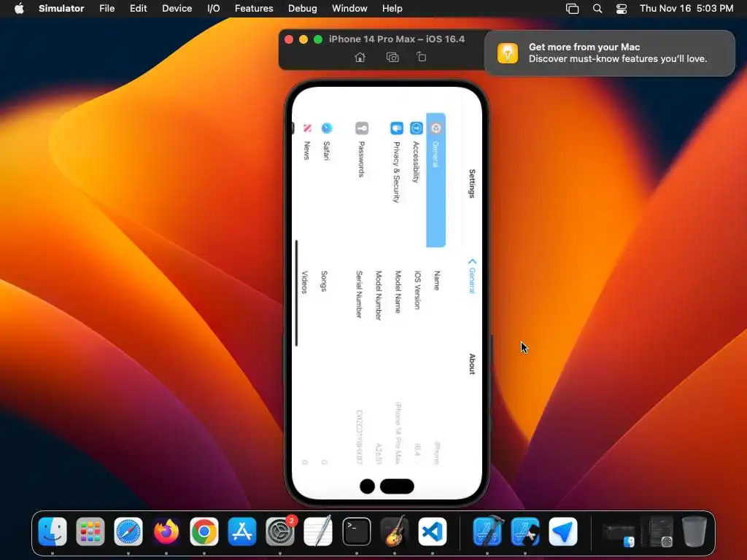Open the File menu

click(x=107, y=9)
